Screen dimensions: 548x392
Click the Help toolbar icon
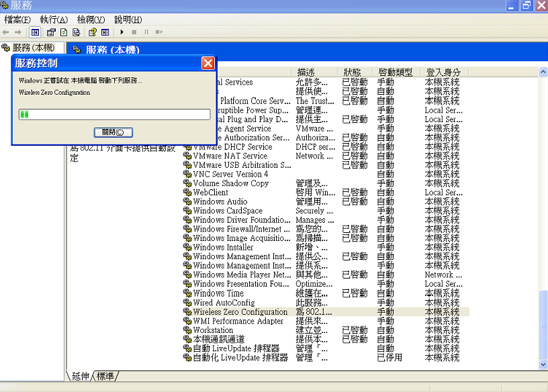pos(92,32)
